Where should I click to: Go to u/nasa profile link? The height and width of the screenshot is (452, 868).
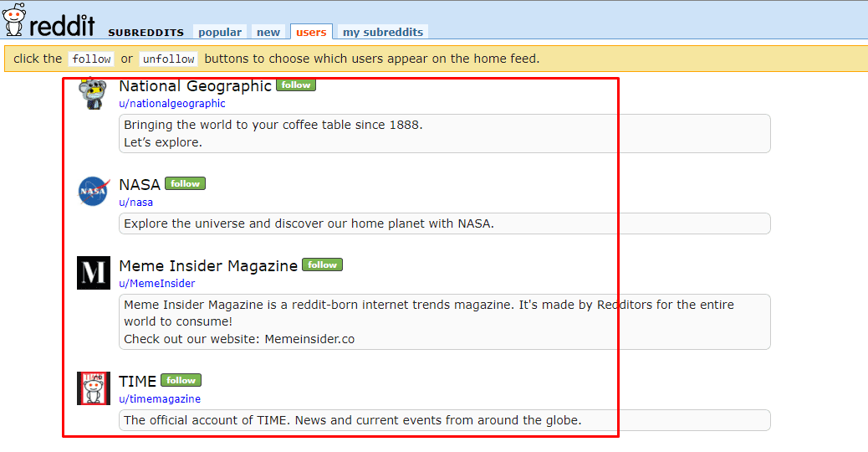pos(135,203)
